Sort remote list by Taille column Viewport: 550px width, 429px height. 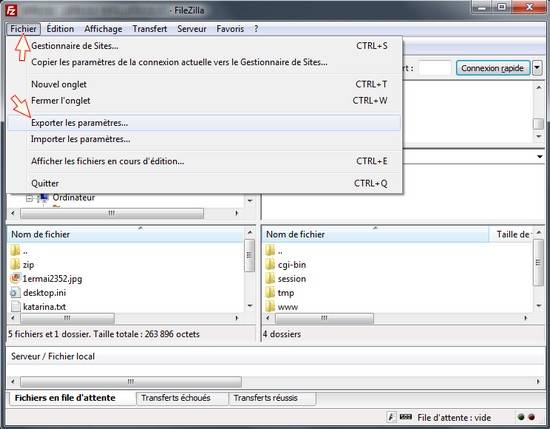click(x=511, y=234)
